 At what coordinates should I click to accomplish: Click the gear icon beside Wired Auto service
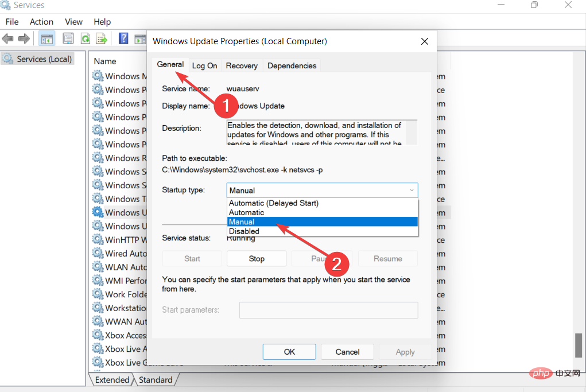98,253
